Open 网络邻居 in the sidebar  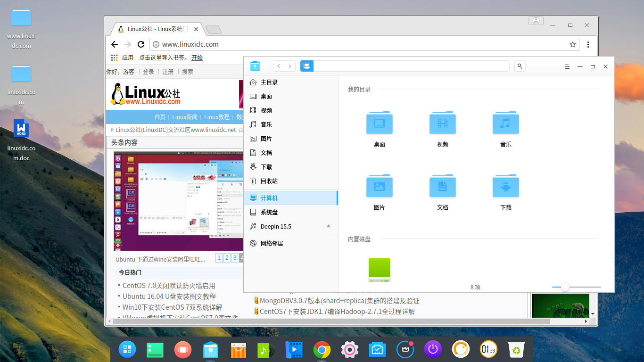(x=291, y=243)
